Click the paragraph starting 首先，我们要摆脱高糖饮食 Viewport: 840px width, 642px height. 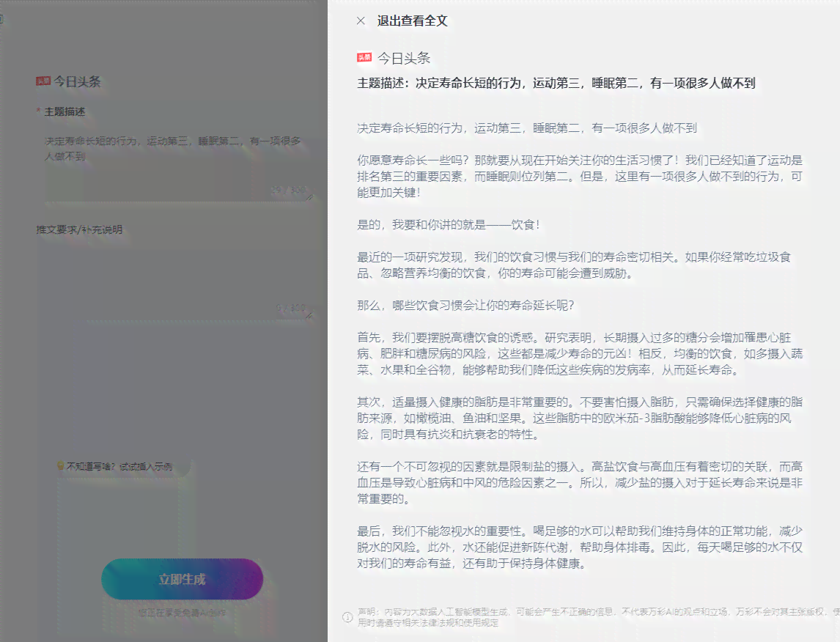pos(580,353)
